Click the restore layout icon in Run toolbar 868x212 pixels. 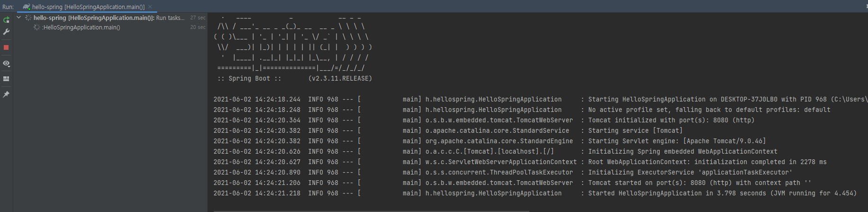tap(6, 79)
